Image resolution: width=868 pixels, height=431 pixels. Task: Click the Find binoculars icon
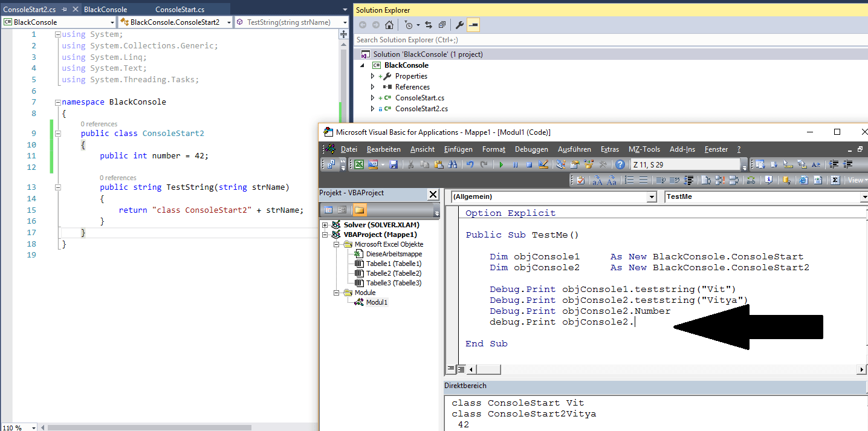(x=452, y=164)
